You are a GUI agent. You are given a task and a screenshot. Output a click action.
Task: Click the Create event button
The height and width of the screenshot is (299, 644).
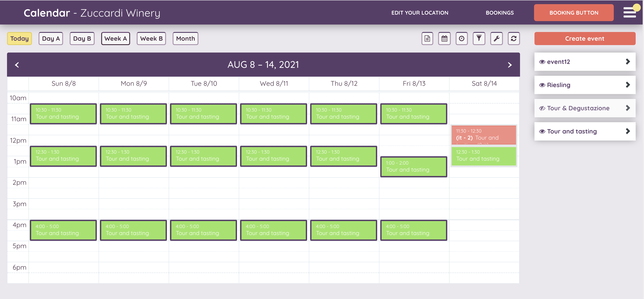pyautogui.click(x=584, y=39)
